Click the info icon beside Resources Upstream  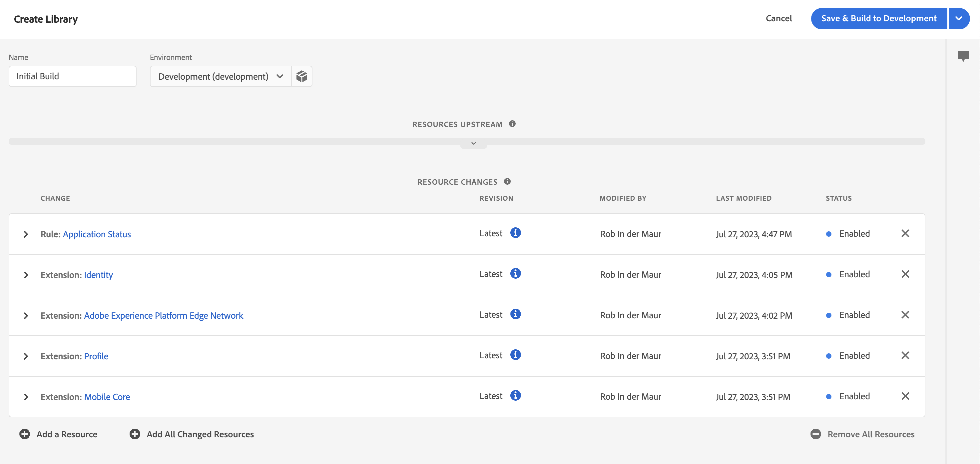(512, 124)
